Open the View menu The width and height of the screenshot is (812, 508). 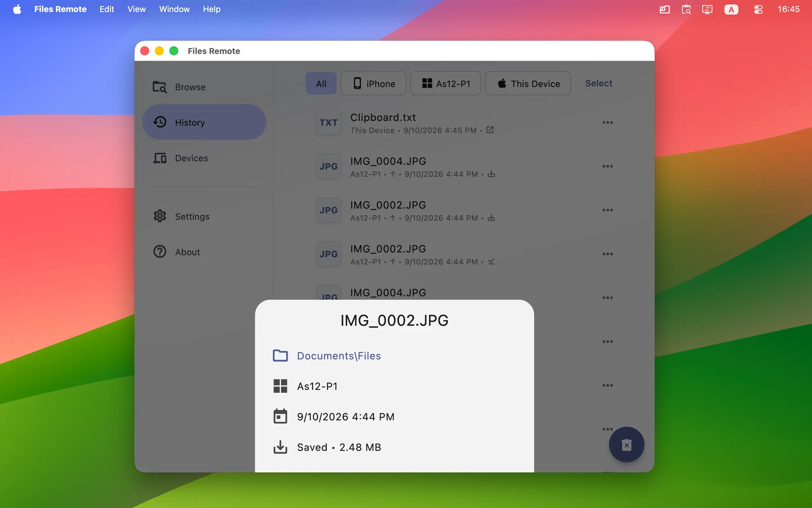[x=137, y=9]
